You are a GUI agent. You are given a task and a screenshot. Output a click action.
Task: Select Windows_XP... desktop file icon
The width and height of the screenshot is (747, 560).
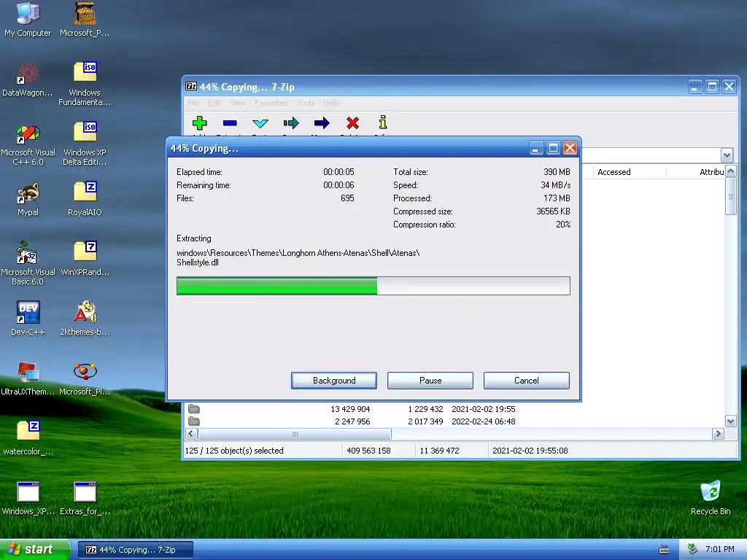28,498
